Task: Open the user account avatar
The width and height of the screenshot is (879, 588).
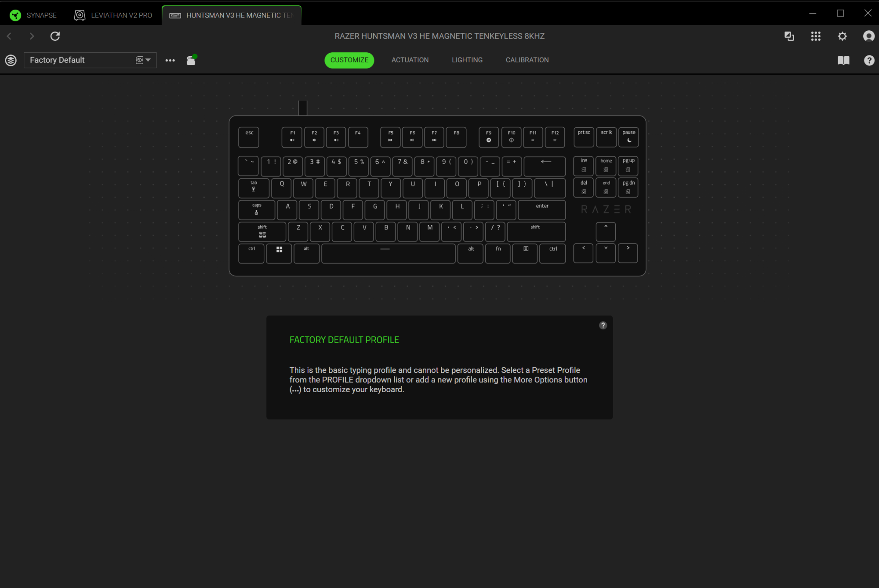Action: 869,36
